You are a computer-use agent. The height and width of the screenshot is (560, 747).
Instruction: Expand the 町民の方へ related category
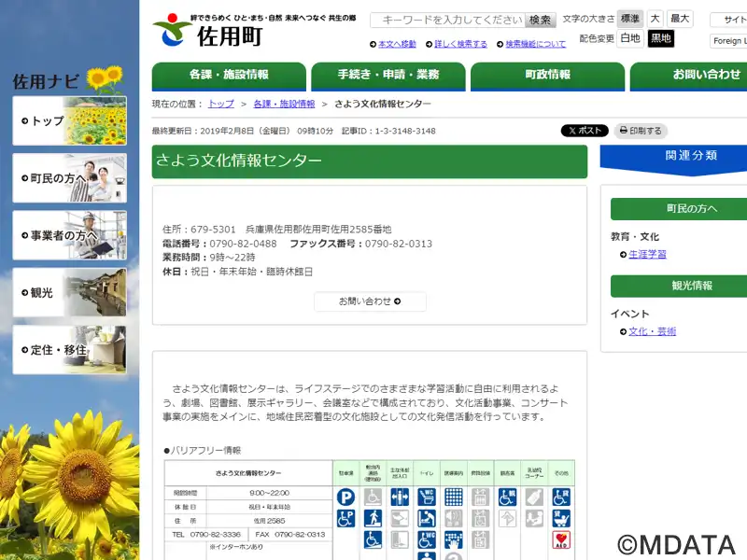[679, 208]
